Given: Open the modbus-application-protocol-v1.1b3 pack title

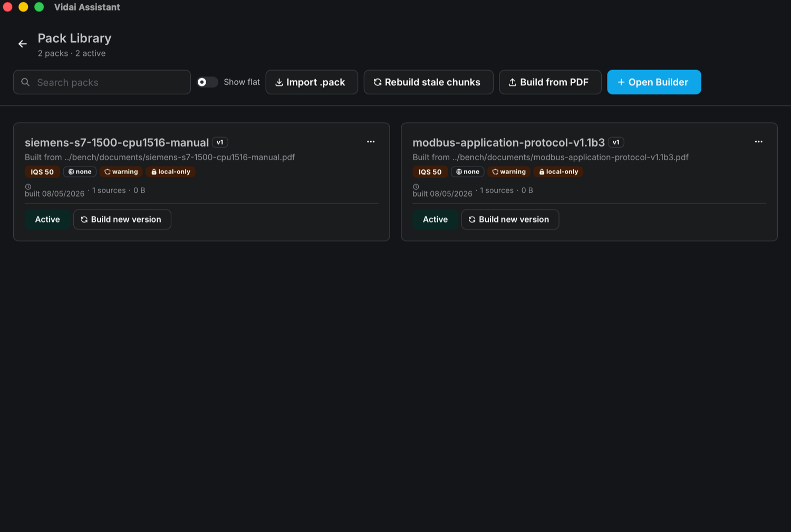Looking at the screenshot, I should (508, 142).
